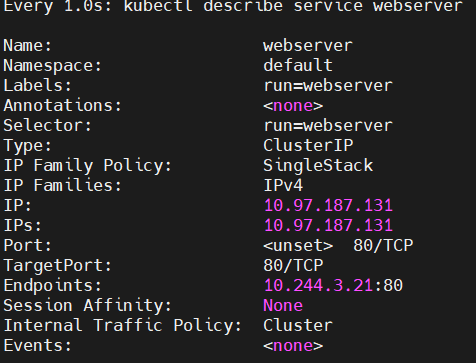The height and width of the screenshot is (363, 476).
Task: Click the namespace value default
Action: 298,65
